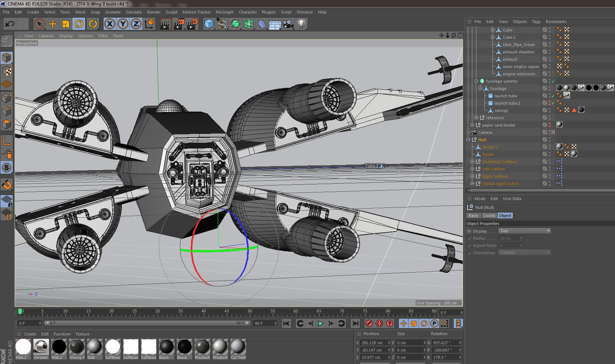Toggle visibility dots for launch tube
615x364 pixels.
coord(550,96)
